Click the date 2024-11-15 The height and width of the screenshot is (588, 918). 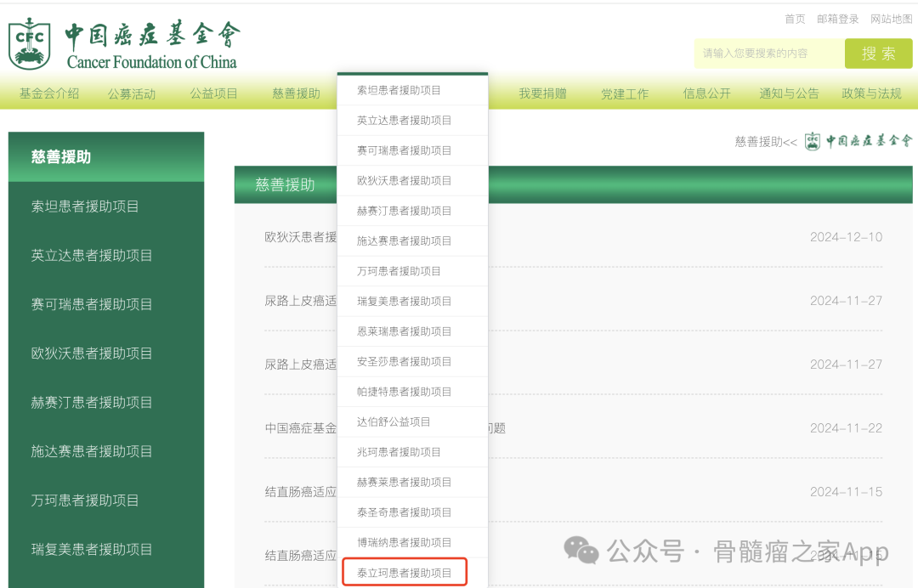[x=846, y=492]
